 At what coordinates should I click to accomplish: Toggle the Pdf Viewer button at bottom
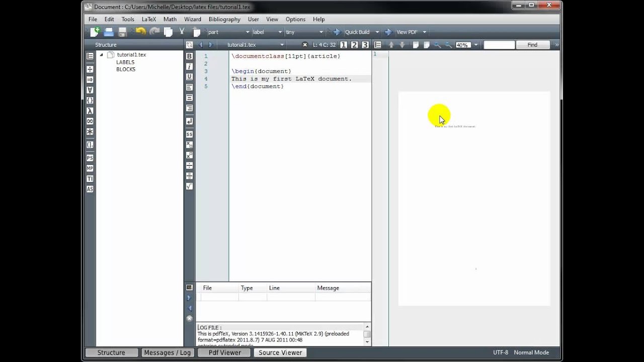[x=224, y=352]
